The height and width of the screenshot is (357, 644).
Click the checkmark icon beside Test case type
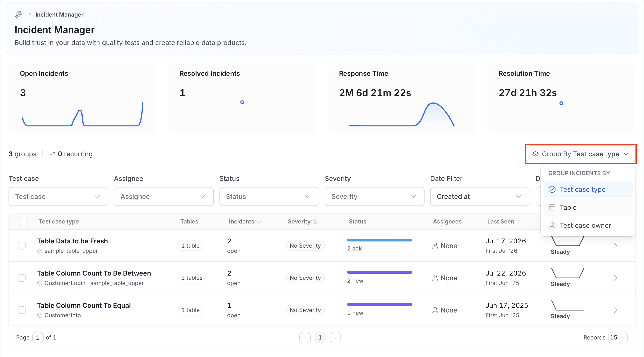coord(552,189)
